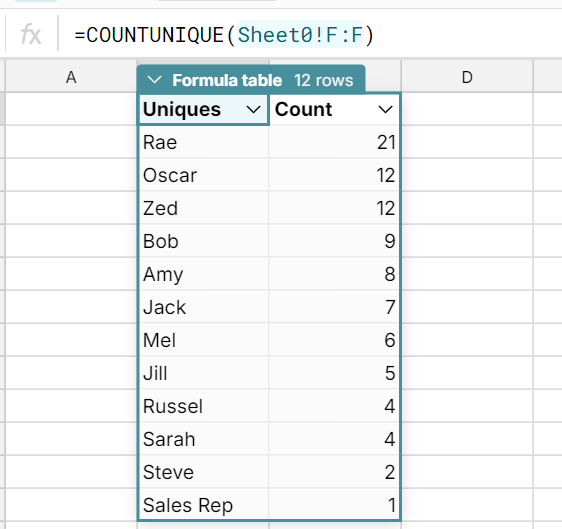Screen dimensions: 562x529
Task: Select the Mel cell
Action: point(203,340)
